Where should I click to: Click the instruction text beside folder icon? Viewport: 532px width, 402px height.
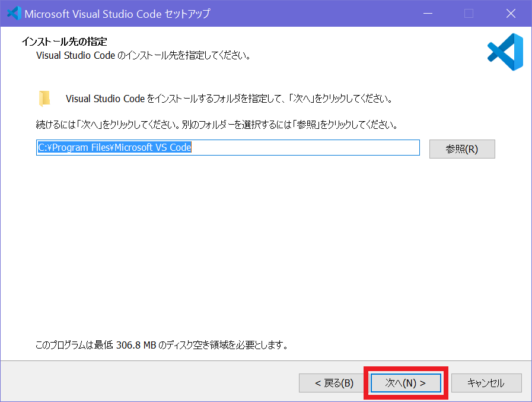pos(228,99)
